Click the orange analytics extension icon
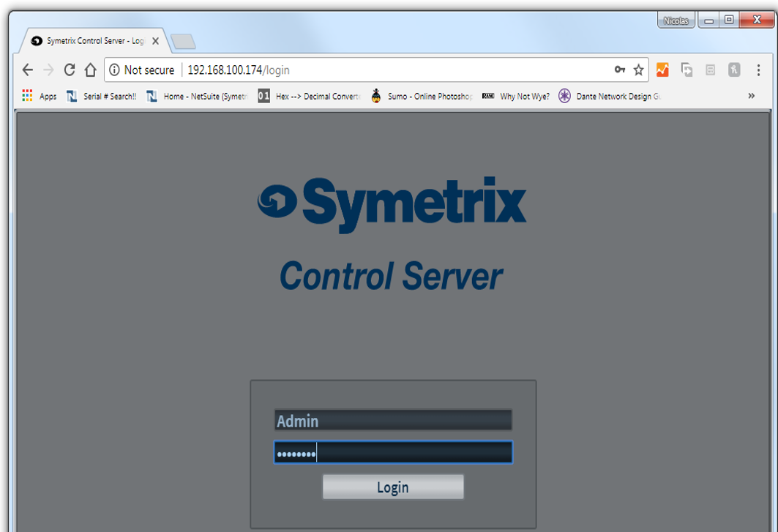Image resolution: width=778 pixels, height=532 pixels. [662, 70]
